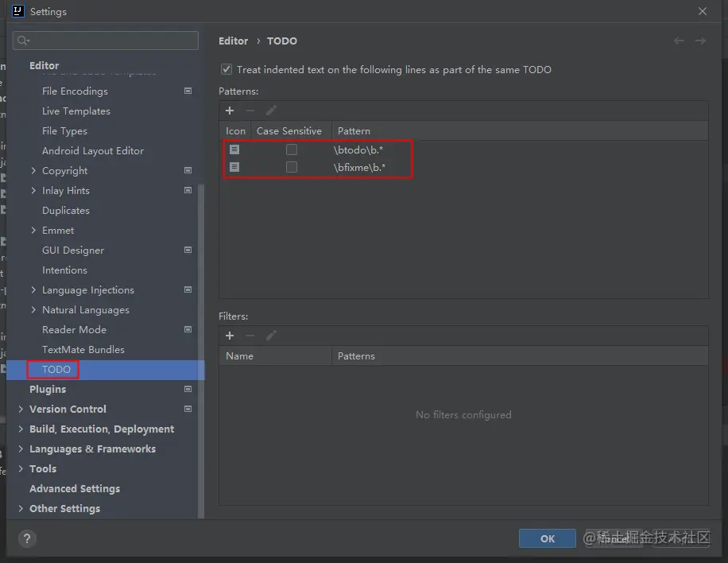
Task: Open File Types settings page
Action: click(x=64, y=131)
